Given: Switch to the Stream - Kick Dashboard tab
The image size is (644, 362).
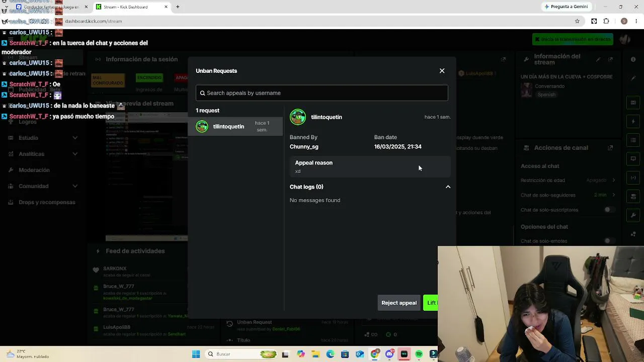Looking at the screenshot, I should point(132,7).
